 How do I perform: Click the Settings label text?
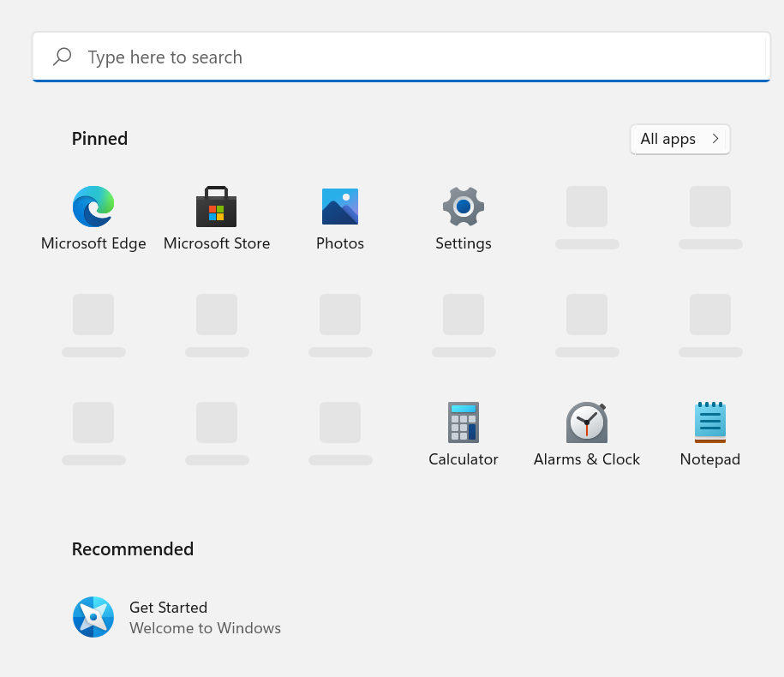pyautogui.click(x=464, y=243)
